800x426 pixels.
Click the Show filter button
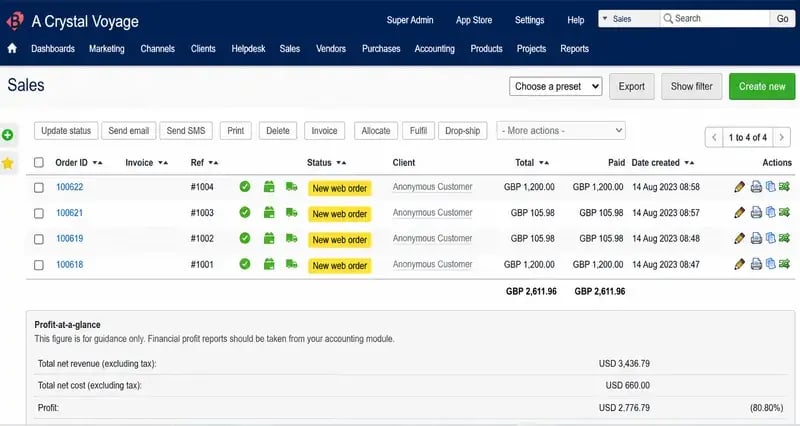point(691,86)
